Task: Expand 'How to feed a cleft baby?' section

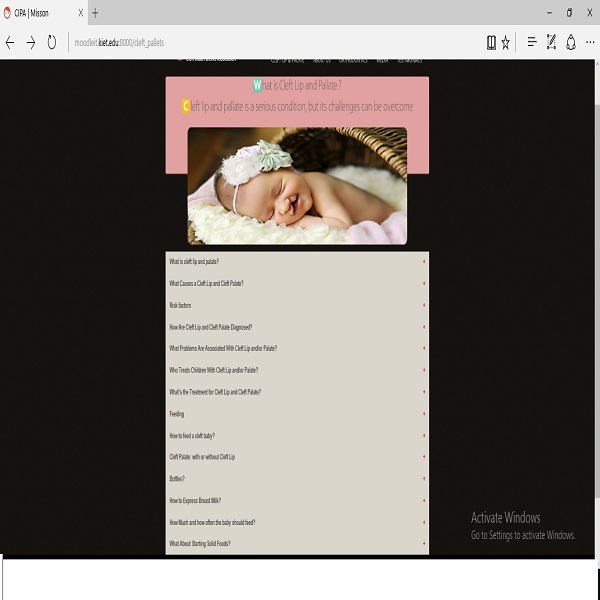Action: (x=297, y=435)
